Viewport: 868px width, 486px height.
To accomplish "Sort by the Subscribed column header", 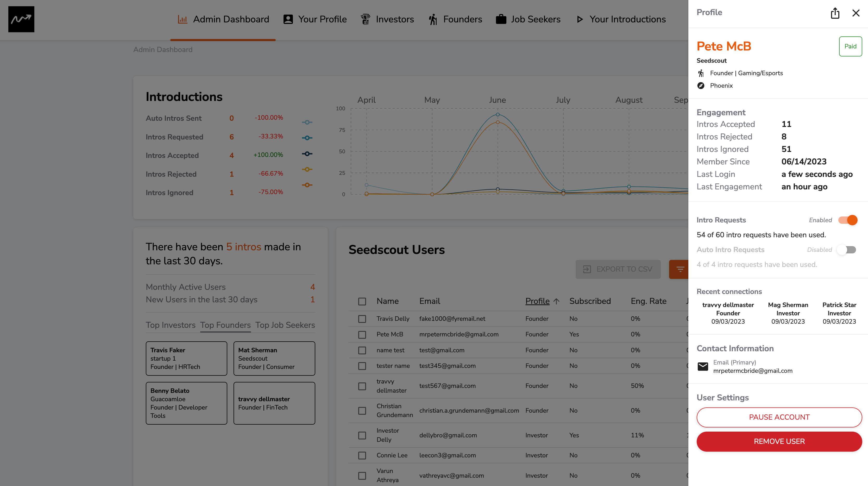I will click(x=590, y=301).
